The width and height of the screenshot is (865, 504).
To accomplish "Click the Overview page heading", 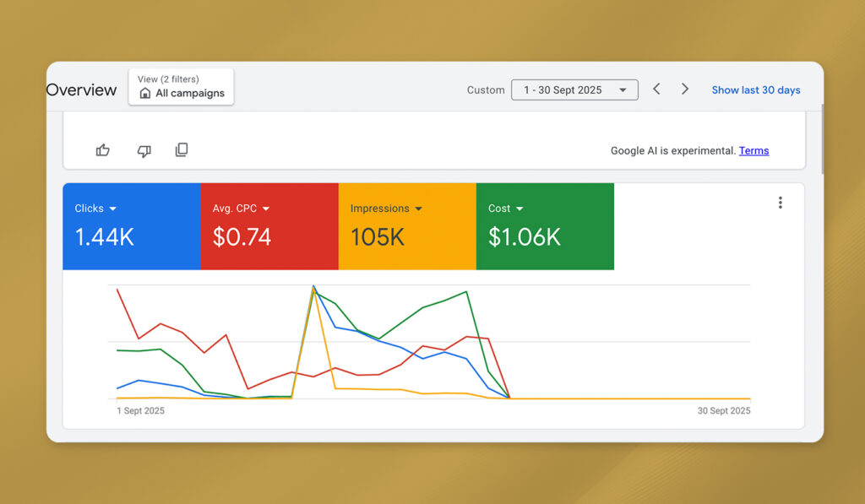I will point(82,90).
